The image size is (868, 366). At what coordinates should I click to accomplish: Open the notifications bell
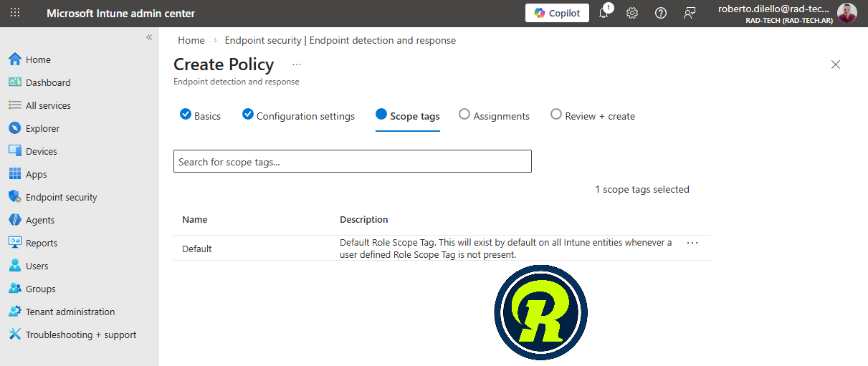click(604, 13)
